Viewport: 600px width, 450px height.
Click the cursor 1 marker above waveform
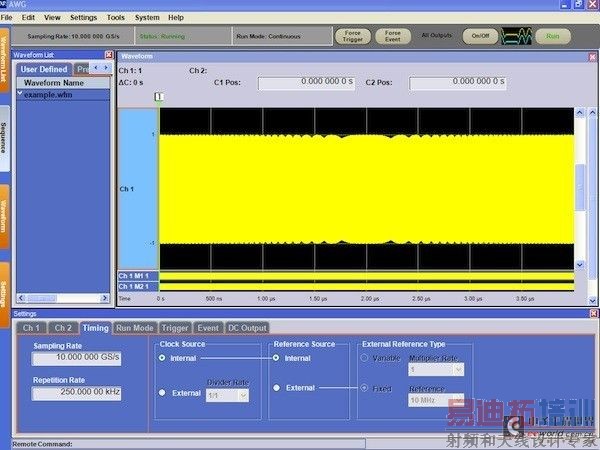(x=158, y=96)
